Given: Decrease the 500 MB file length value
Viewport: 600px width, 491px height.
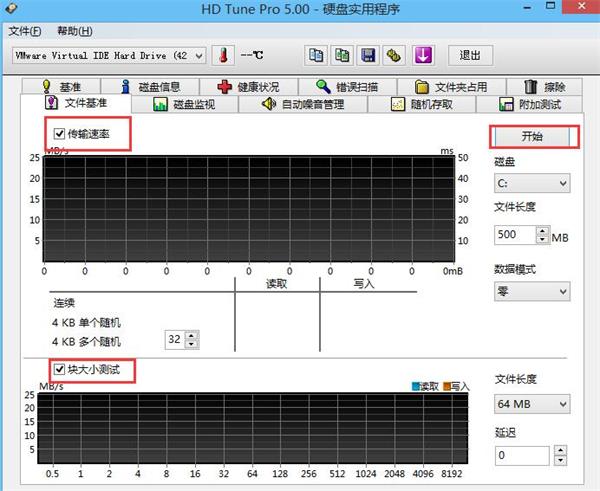Looking at the screenshot, I should 543,239.
